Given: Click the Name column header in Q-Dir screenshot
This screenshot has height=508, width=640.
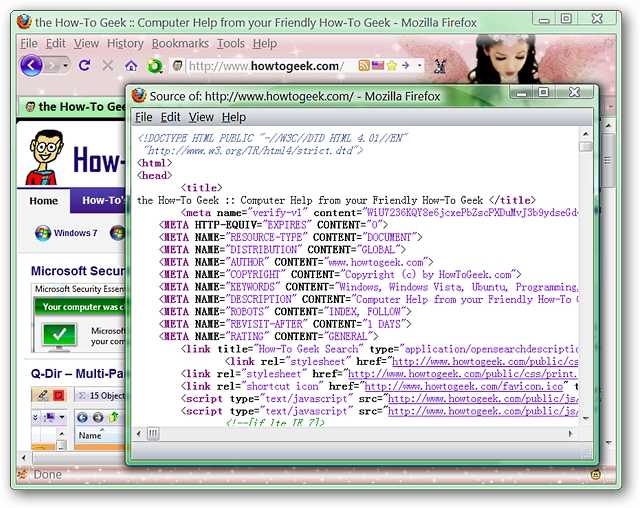Looking at the screenshot, I should click(x=90, y=436).
